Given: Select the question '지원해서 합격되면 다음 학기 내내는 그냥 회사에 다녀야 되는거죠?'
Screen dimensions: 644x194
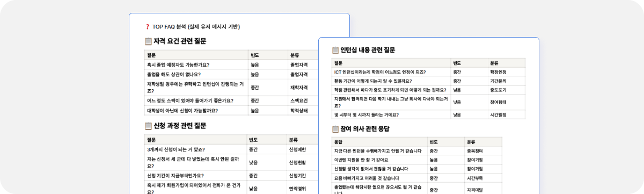Looking at the screenshot, I should pos(391,102).
